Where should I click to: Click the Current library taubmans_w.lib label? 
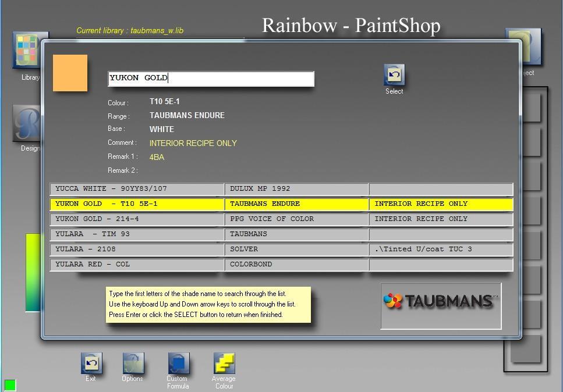[130, 30]
